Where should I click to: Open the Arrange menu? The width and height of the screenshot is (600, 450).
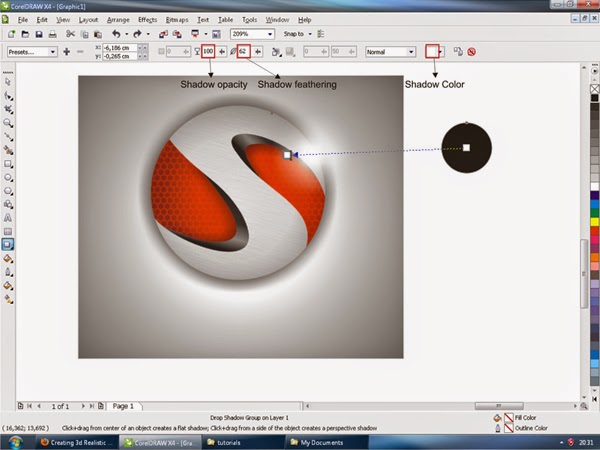click(x=118, y=20)
